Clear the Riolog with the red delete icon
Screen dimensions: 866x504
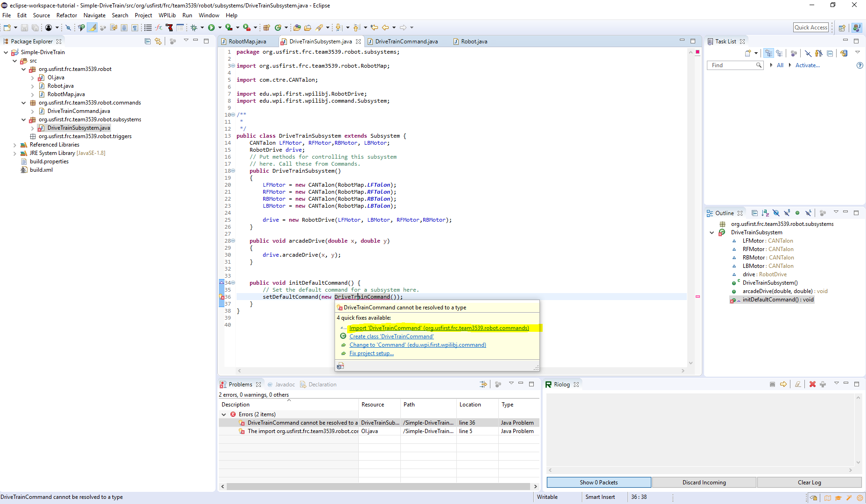click(x=812, y=384)
